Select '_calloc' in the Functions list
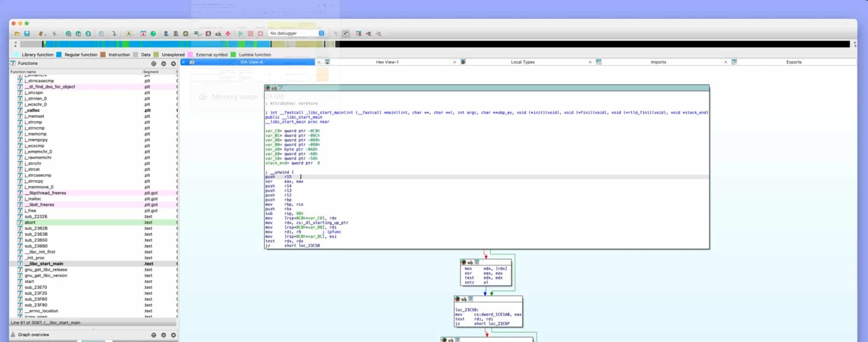 point(93,110)
